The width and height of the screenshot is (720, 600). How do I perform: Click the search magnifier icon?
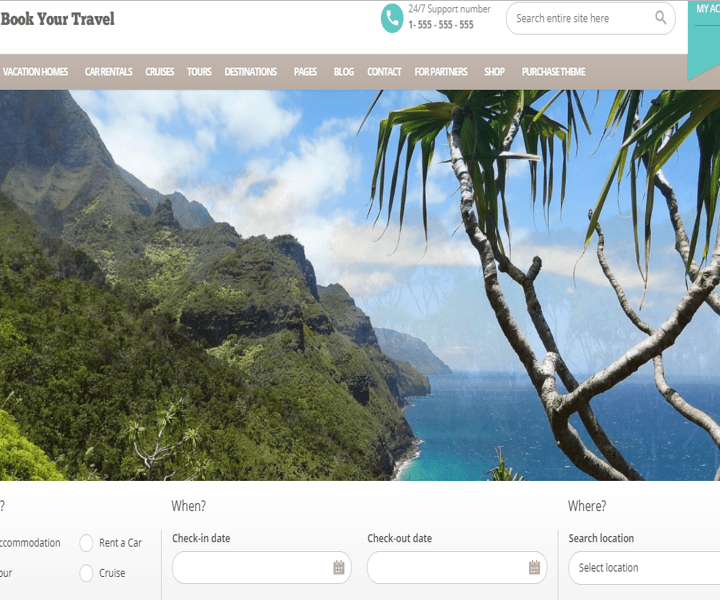point(660,18)
